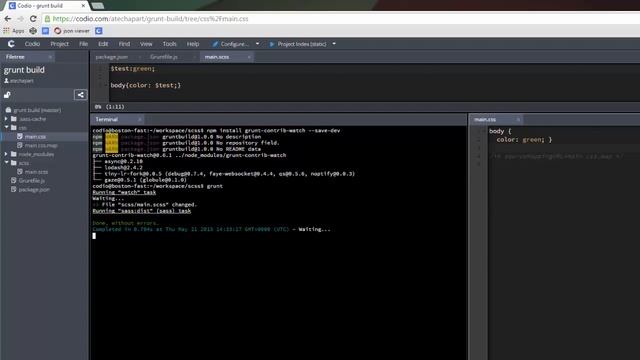Click the user icon beside the project owner name
The width and height of the screenshot is (640, 360).
pos(6,81)
